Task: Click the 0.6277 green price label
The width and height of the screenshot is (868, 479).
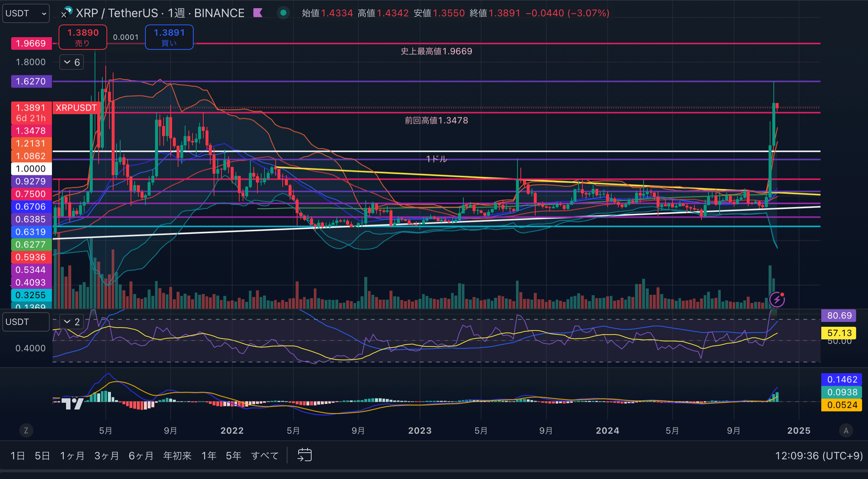Action: pyautogui.click(x=31, y=244)
